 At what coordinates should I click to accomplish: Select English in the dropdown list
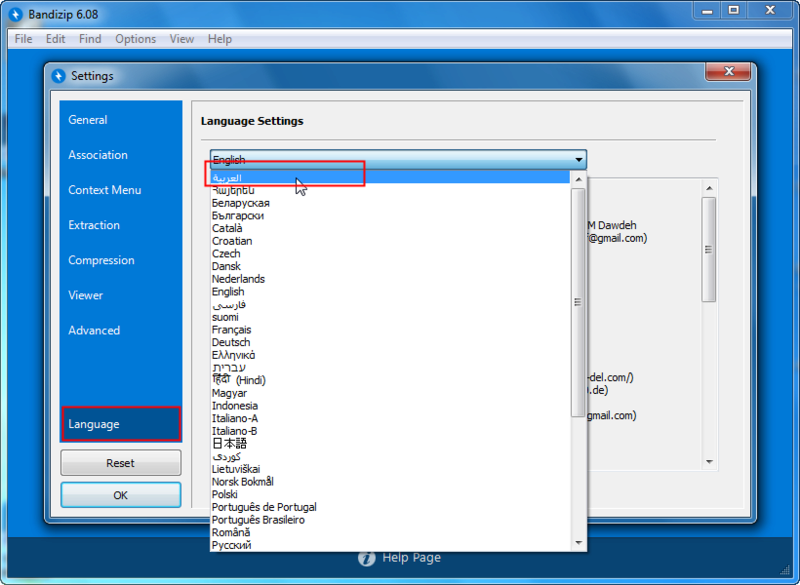(390, 292)
